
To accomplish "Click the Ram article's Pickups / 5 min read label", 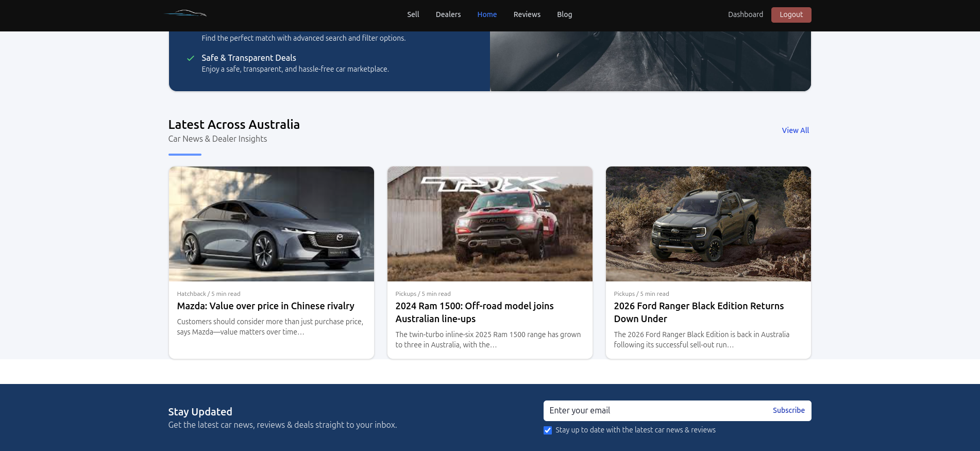I will tap(423, 294).
